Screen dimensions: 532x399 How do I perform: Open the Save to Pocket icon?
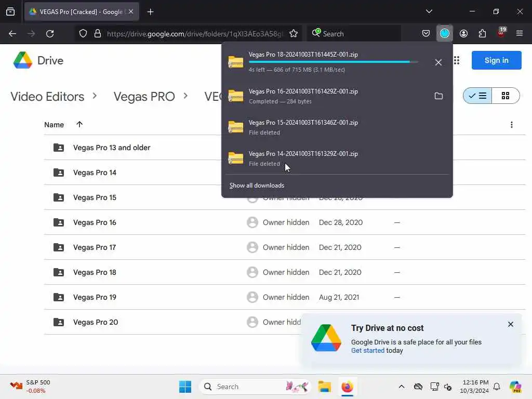coord(426,34)
